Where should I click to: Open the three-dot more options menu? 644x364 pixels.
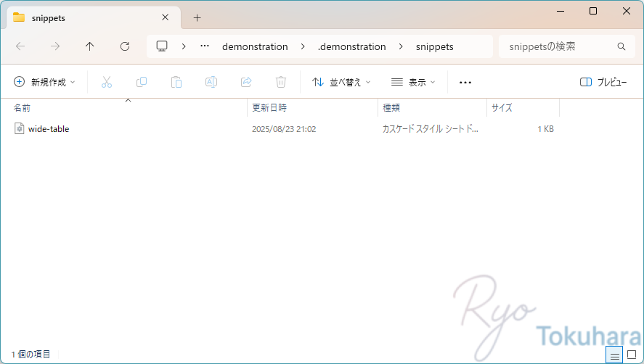coord(465,82)
